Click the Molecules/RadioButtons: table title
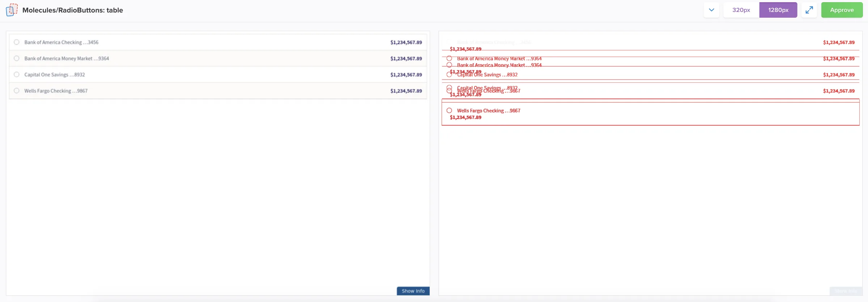This screenshot has width=868, height=302. point(73,10)
